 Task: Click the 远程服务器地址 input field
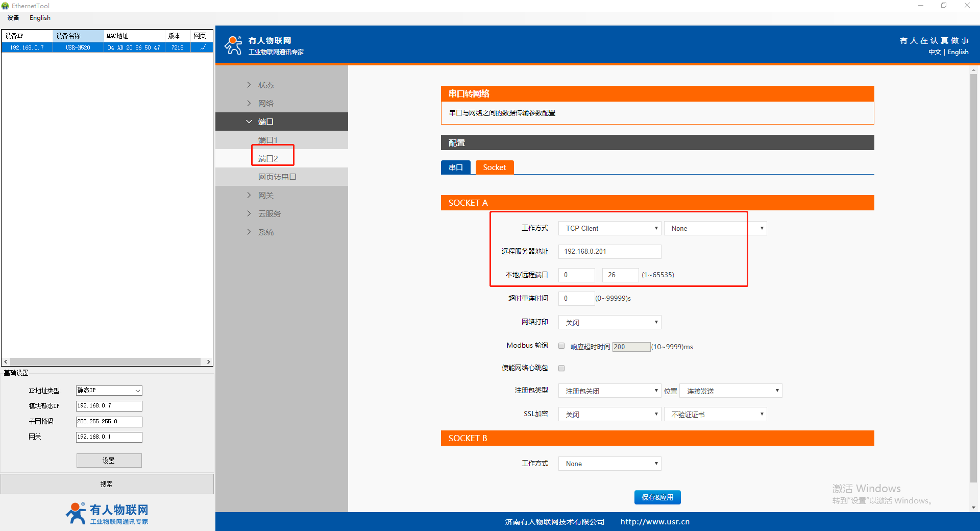coord(609,252)
